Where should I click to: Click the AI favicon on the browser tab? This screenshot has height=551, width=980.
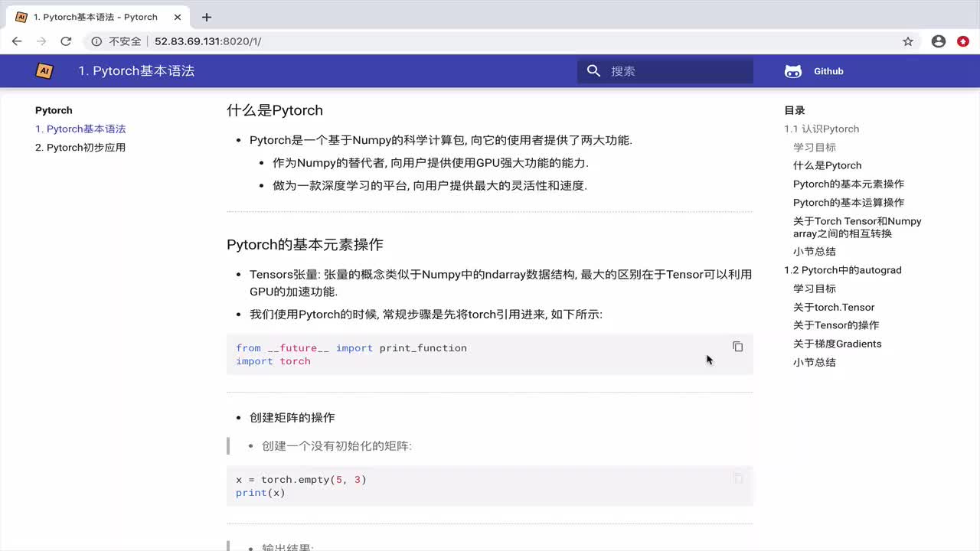(21, 17)
